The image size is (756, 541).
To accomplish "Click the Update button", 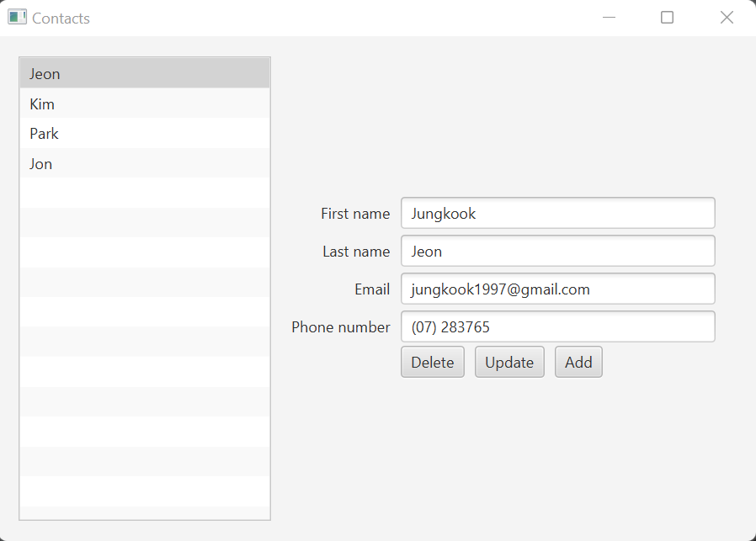I will (509, 362).
